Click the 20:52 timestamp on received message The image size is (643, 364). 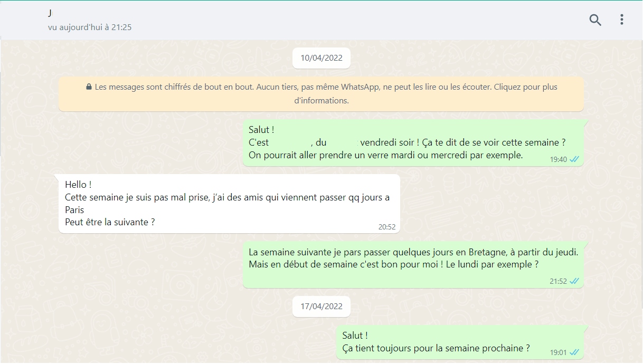(x=386, y=227)
